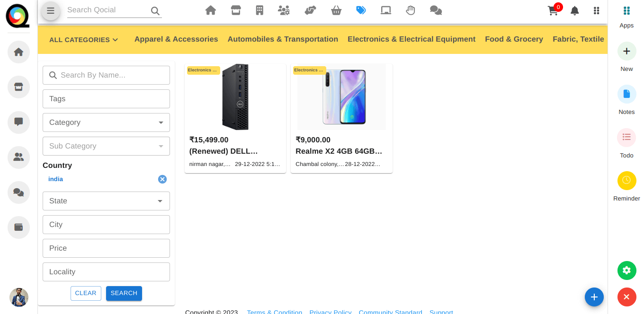Viewport: 644px width, 314px height.
Task: Open Reminder in right panel
Action: [626, 181]
